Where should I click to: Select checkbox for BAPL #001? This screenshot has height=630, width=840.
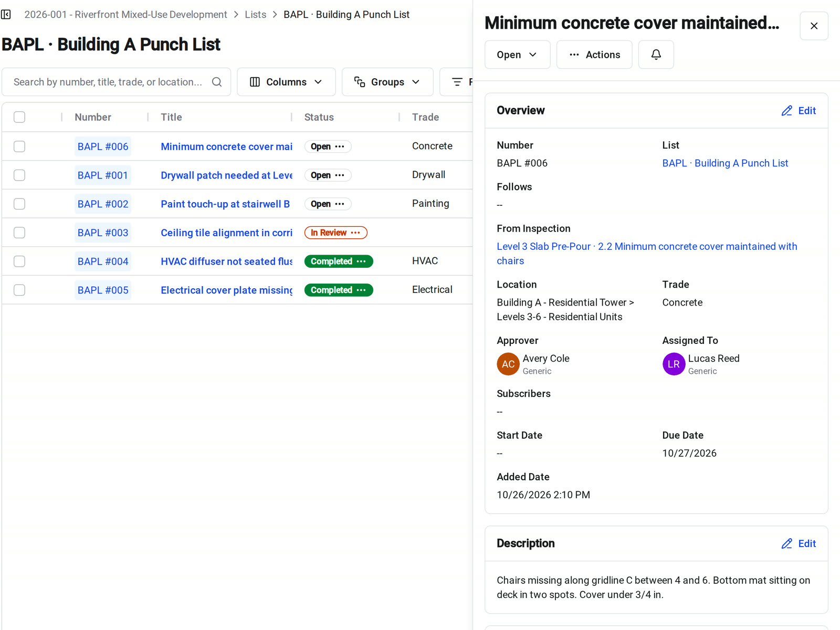point(19,175)
